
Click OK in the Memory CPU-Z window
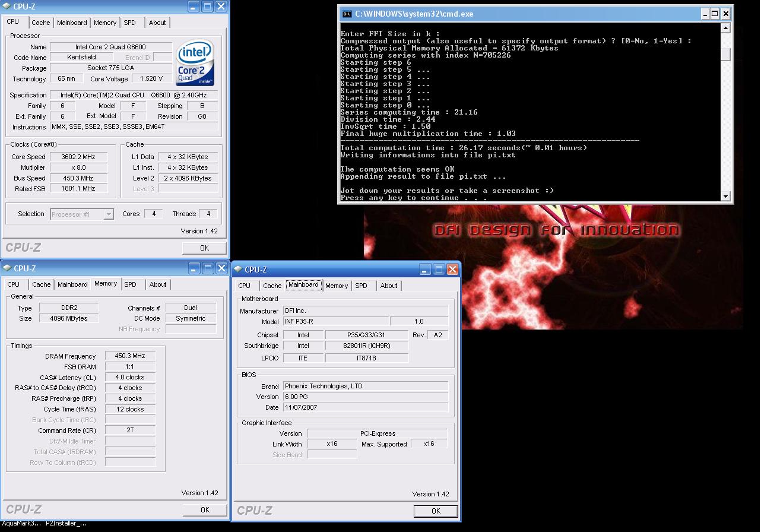[205, 509]
